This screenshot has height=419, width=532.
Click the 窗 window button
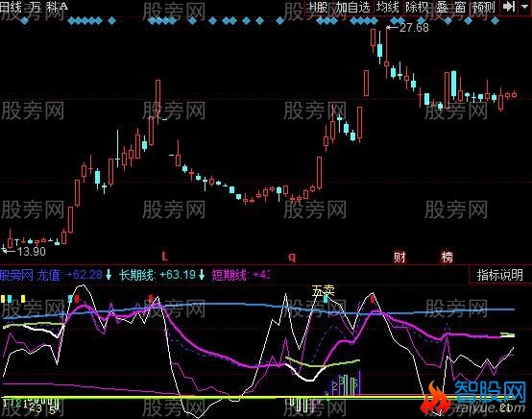tap(460, 7)
